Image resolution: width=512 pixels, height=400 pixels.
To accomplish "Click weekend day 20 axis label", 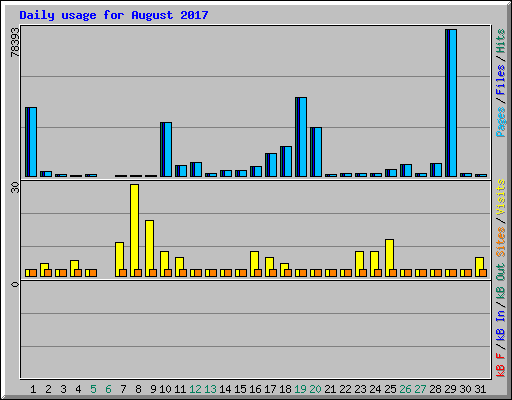I will click(x=315, y=389).
